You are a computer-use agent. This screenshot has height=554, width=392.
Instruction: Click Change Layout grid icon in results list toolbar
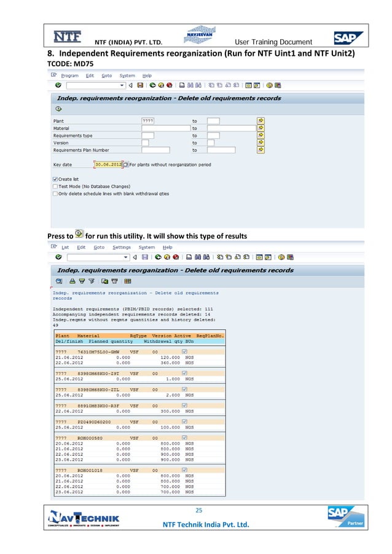(x=128, y=281)
